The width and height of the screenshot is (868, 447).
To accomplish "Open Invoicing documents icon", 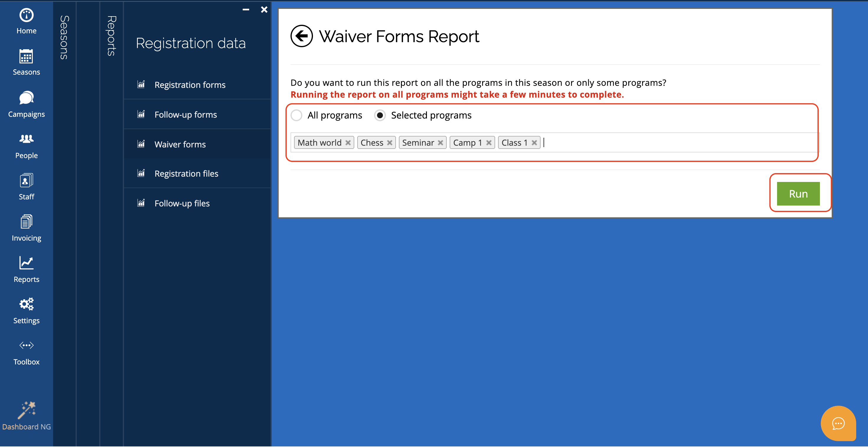I will (26, 222).
